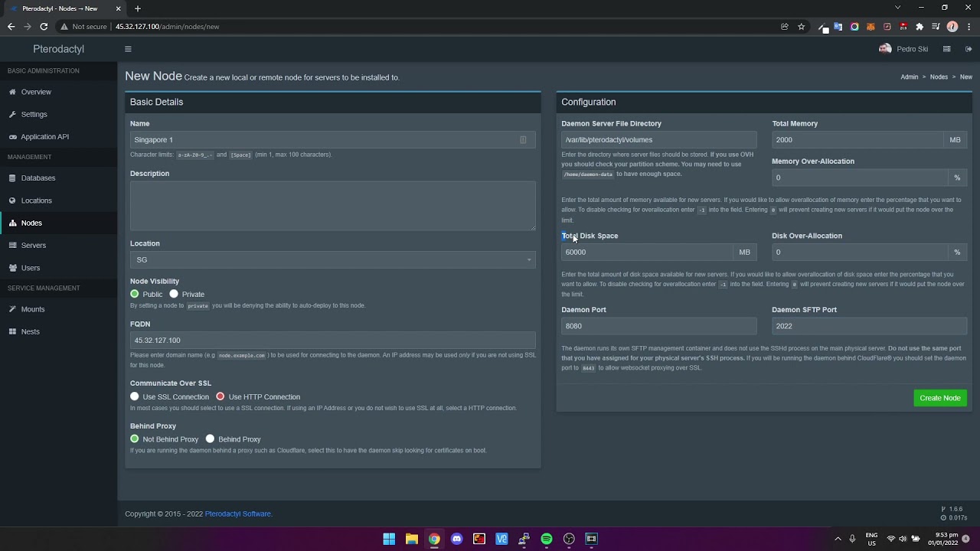980x551 pixels.
Task: Reload the page with the refresh icon
Action: tap(44, 26)
